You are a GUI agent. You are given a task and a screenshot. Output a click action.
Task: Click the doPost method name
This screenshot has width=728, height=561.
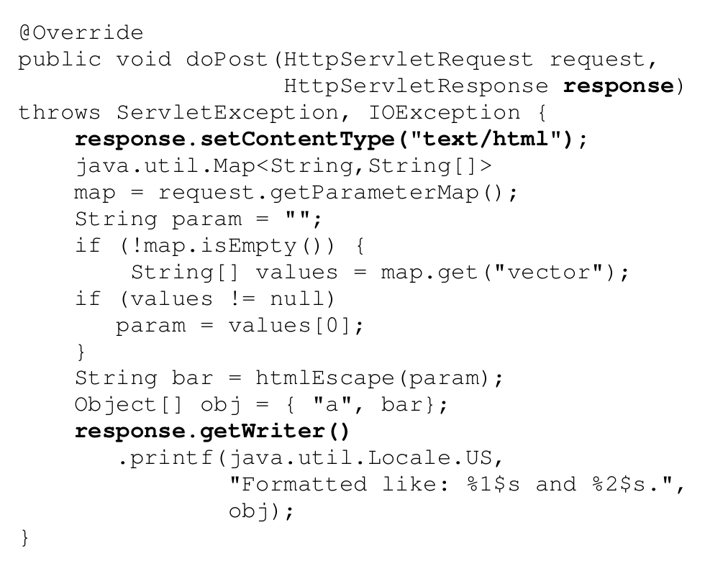pos(227,60)
